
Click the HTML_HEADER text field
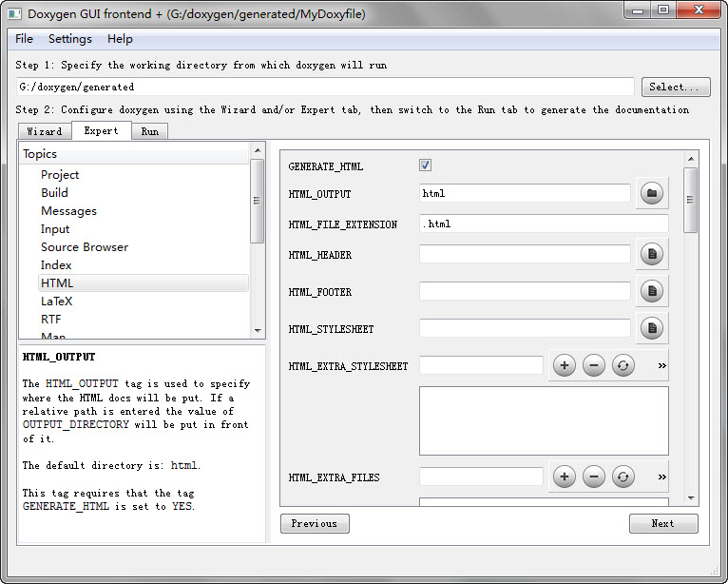[x=526, y=254]
